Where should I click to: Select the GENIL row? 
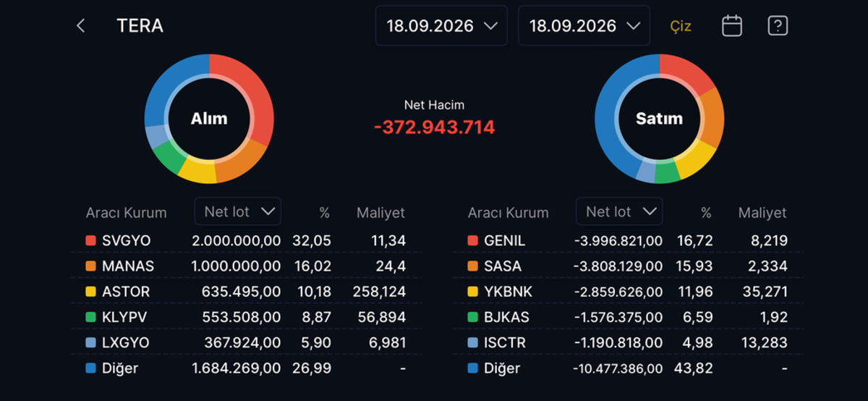628,240
